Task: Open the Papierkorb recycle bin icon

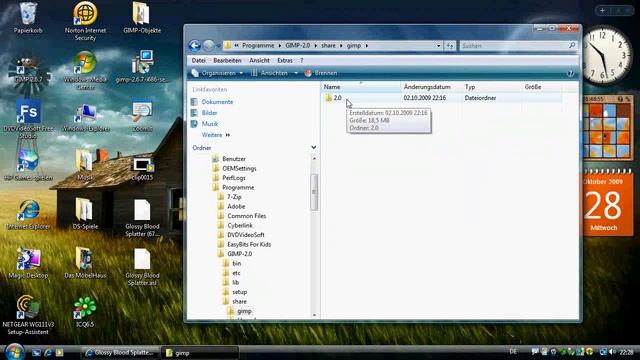Action: point(28,13)
